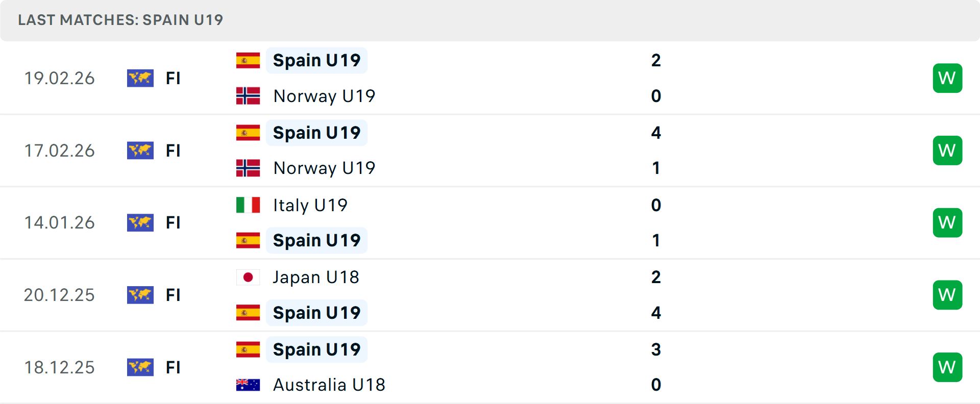Click the Japan flag icon
Screen dimensions: 980x404
click(x=248, y=277)
